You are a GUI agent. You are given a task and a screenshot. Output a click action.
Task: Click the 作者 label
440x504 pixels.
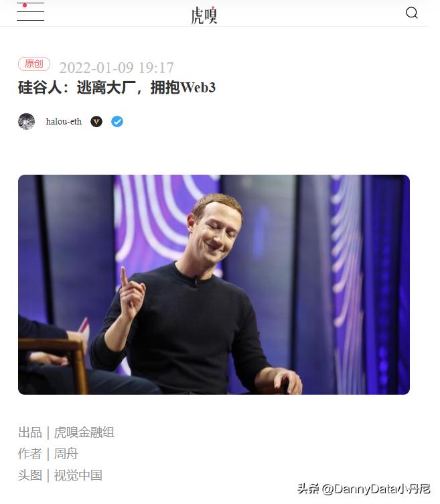[x=30, y=454]
